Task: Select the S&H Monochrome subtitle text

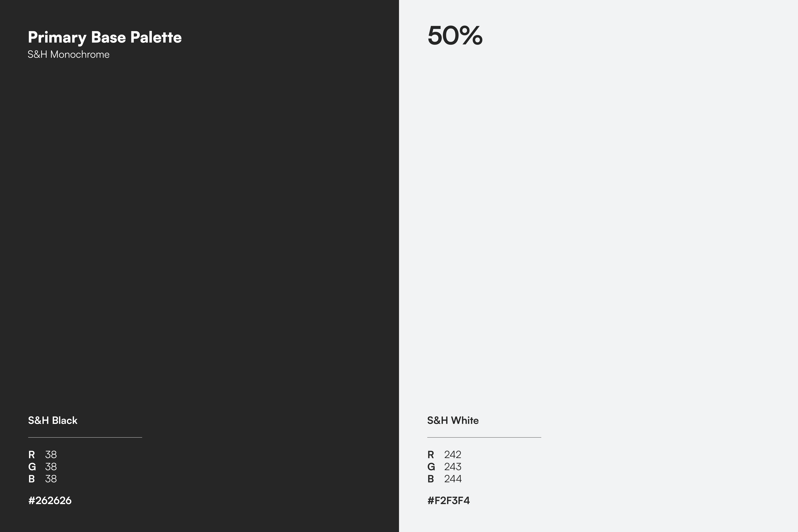Action: 68,55
